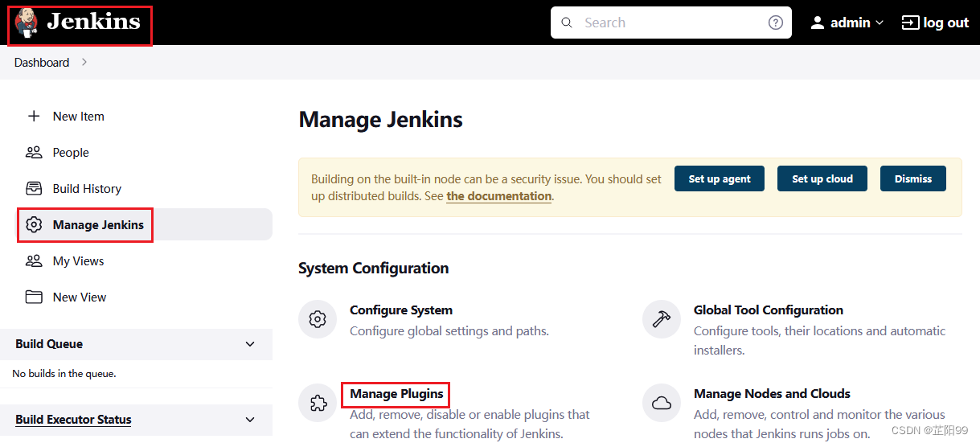Viewport: 980px width, 443px height.
Task: Click the Configure System gear icon
Action: click(318, 319)
